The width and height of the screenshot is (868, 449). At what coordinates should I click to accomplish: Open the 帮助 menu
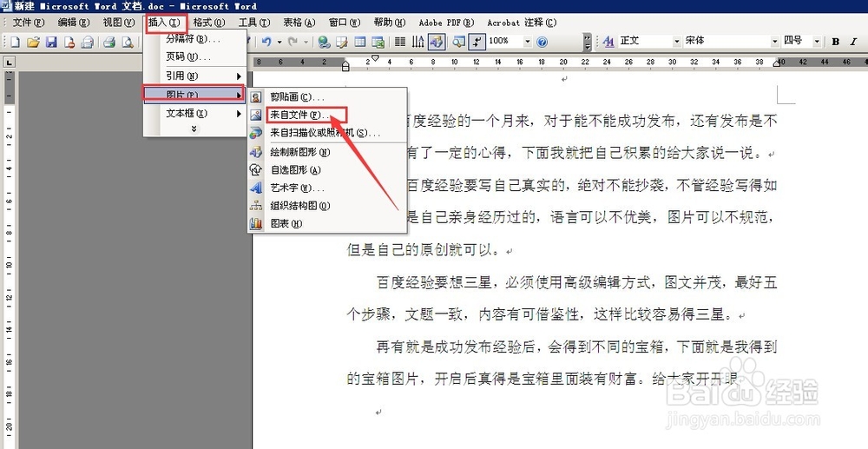pyautogui.click(x=389, y=23)
